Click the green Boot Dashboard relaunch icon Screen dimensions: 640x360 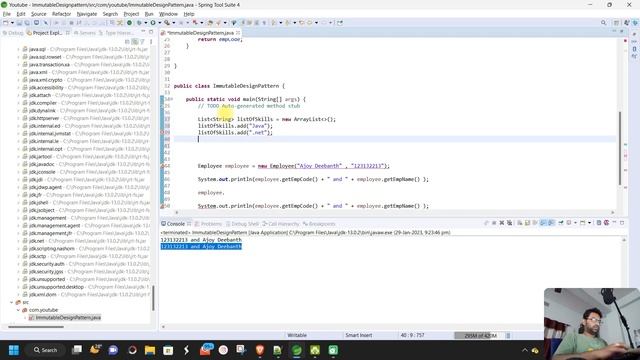(129, 23)
